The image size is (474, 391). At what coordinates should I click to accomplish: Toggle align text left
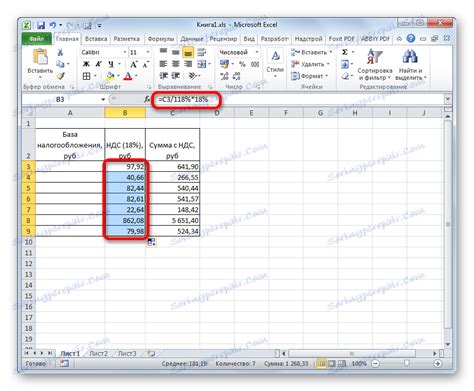[163, 64]
